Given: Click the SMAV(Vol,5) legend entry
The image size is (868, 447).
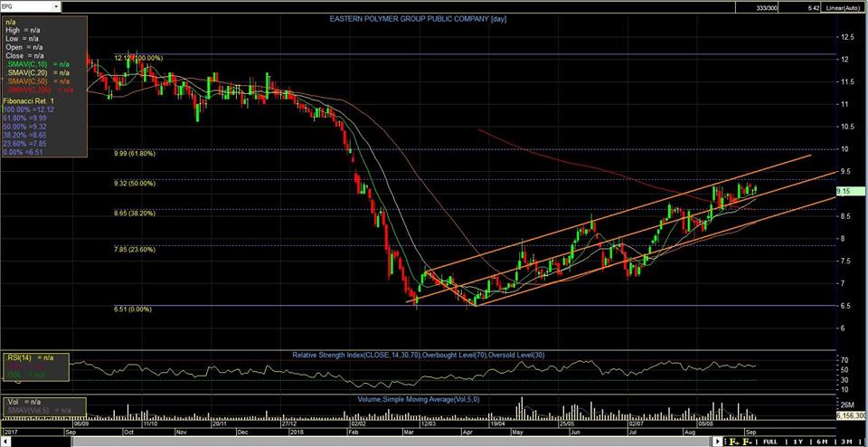Looking at the screenshot, I should click(x=39, y=411).
